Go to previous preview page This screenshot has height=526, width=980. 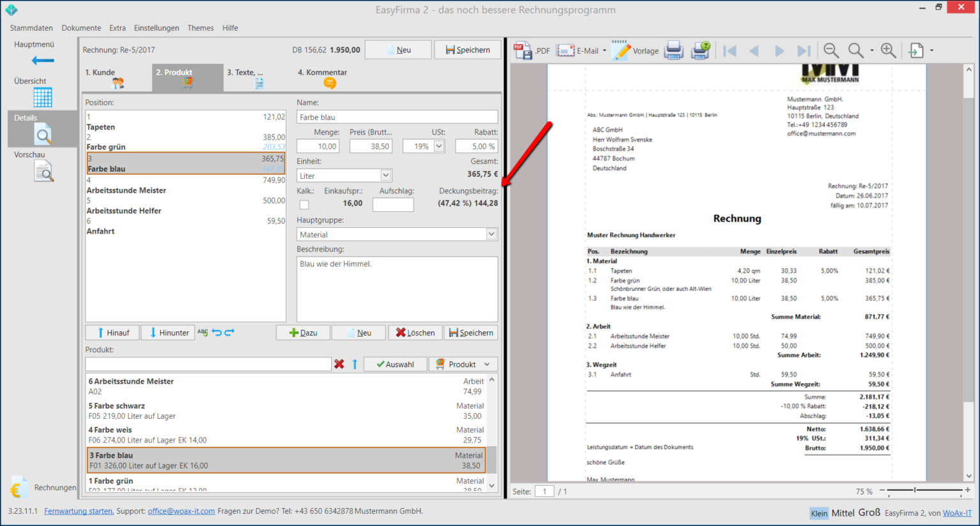point(754,50)
